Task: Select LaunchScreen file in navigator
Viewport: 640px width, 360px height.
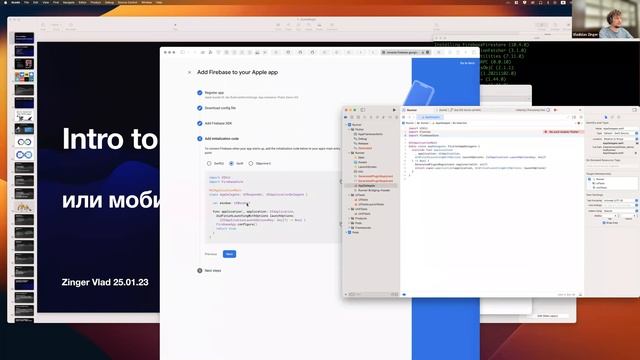Action: click(367, 167)
